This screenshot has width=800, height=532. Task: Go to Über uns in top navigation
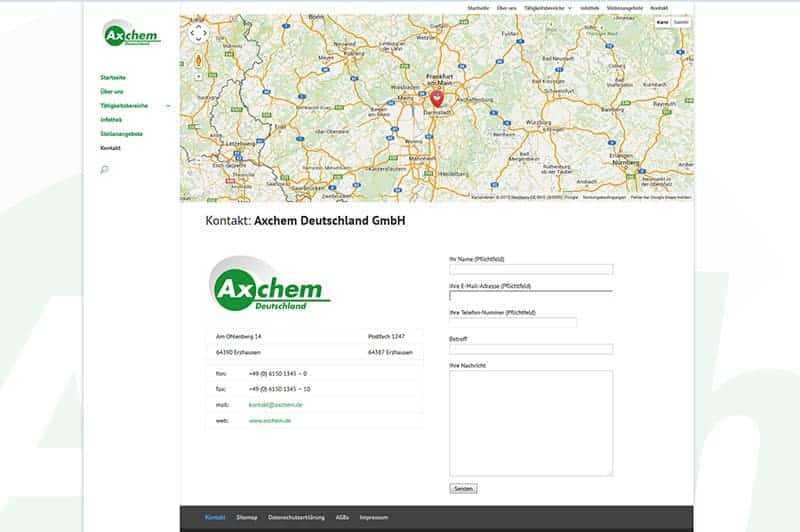507,8
